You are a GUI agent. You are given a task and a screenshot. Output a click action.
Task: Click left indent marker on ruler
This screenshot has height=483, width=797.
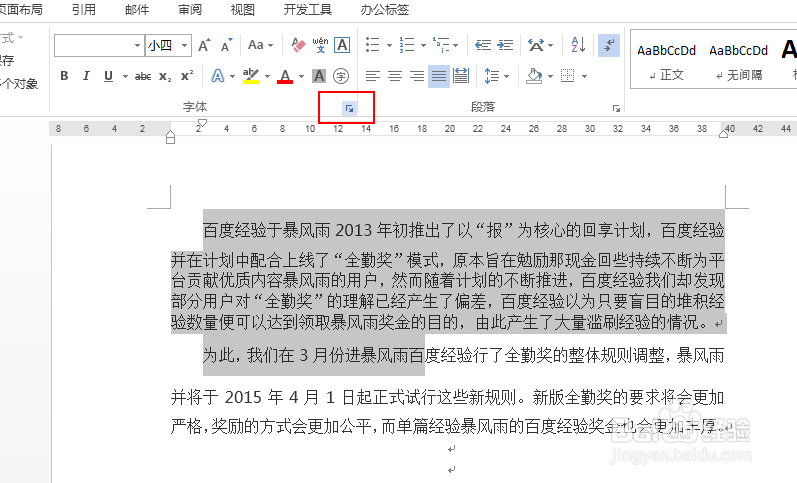[170, 138]
